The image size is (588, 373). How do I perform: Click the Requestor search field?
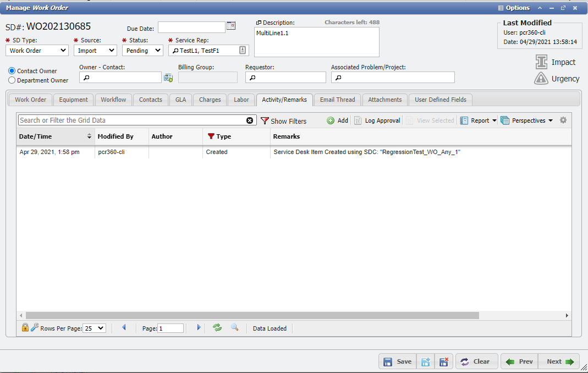coord(285,78)
